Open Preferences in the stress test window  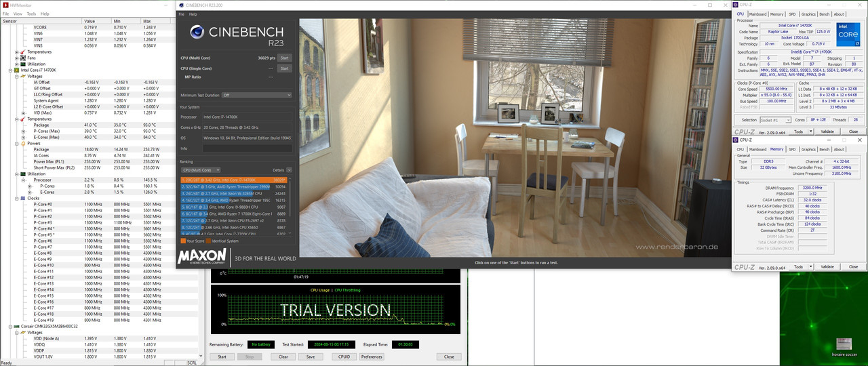[x=372, y=357]
